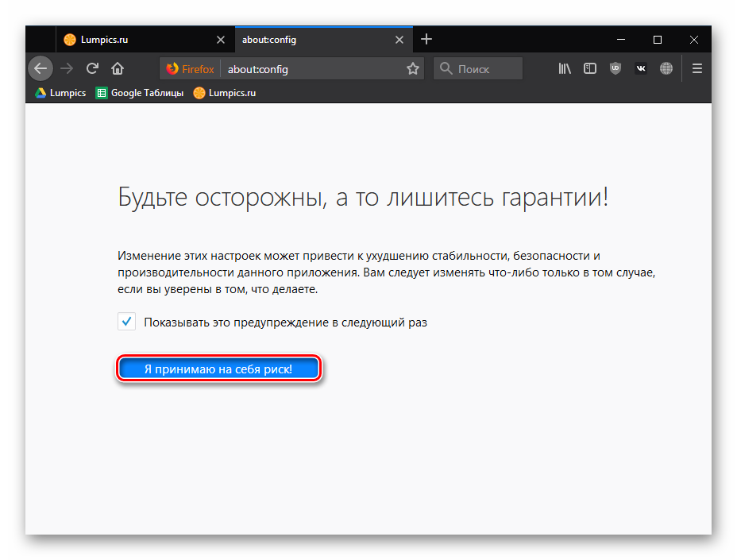Open the globe extension icon
Screen dimensions: 737x560
(x=666, y=68)
